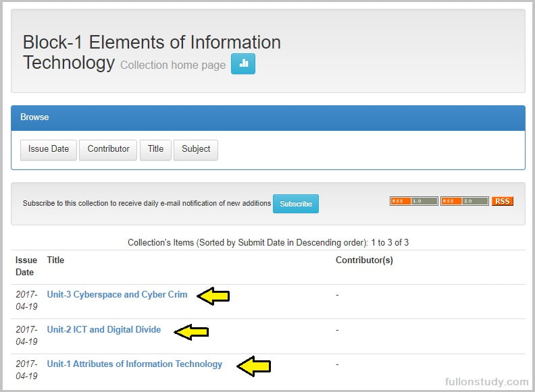Click the blue statistics chart icon

pyautogui.click(x=243, y=64)
